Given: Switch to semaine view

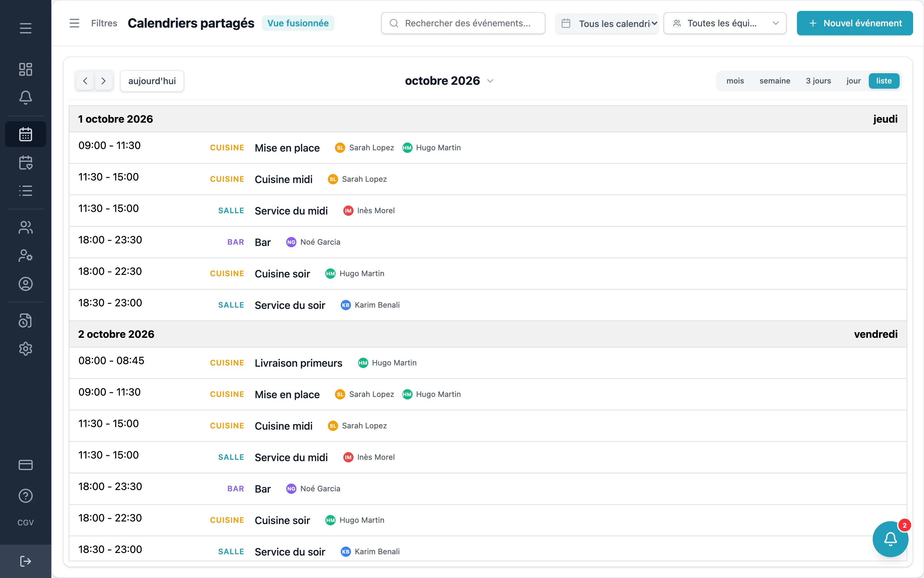Looking at the screenshot, I should tap(775, 81).
